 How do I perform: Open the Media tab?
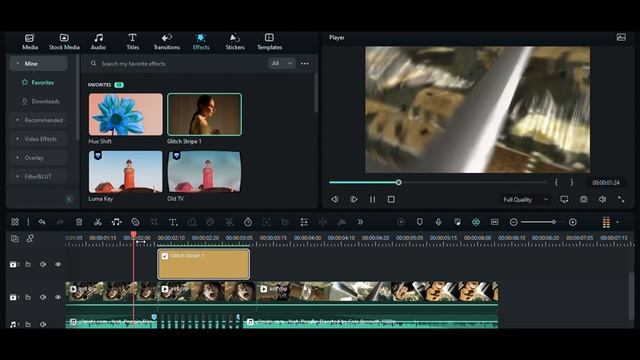pyautogui.click(x=30, y=42)
